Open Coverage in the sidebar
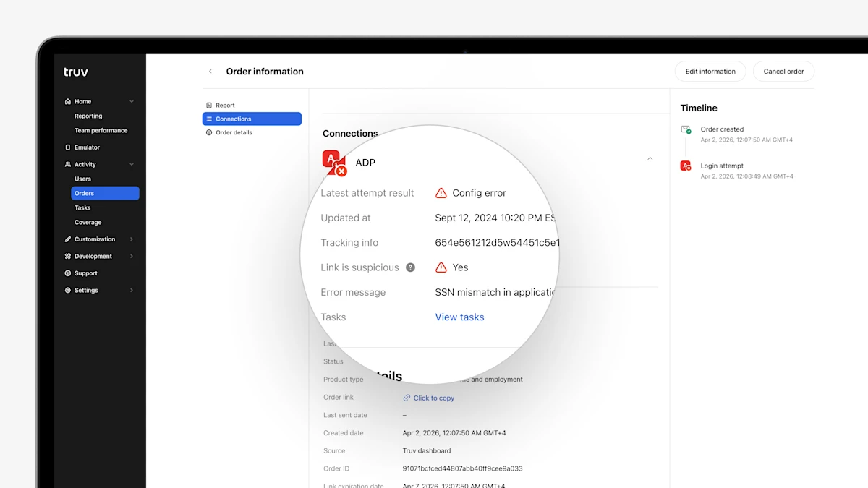The image size is (868, 488). pos(88,223)
